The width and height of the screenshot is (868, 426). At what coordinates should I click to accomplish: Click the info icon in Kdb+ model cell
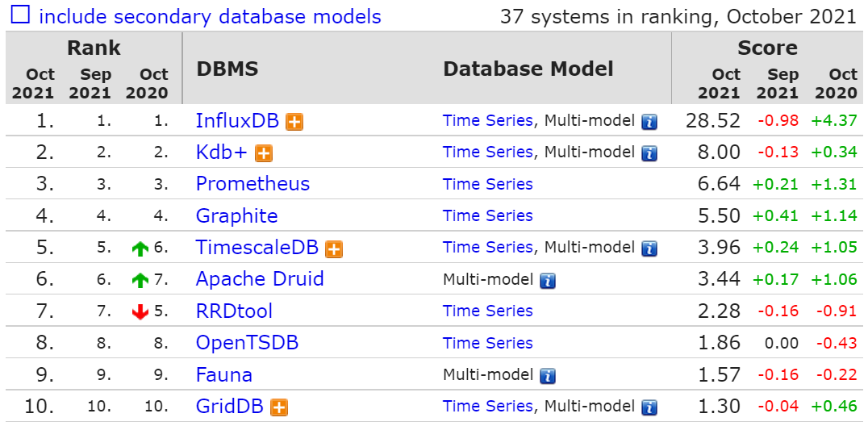coord(649,153)
